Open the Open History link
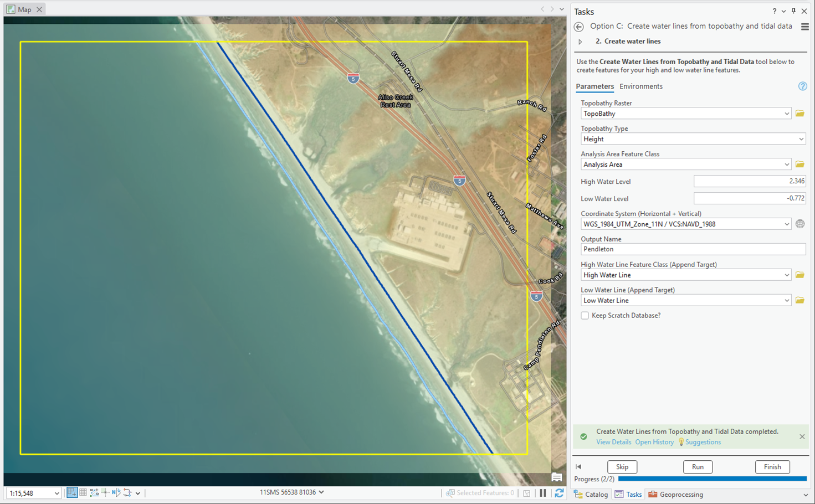815x504 pixels. [654, 442]
